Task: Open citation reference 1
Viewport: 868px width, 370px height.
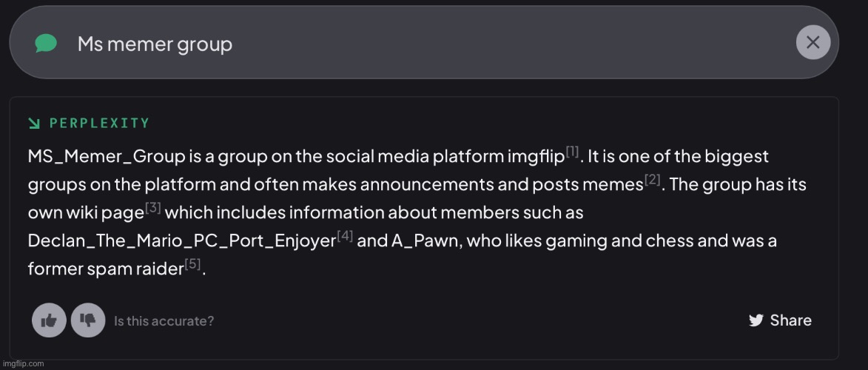Action: point(572,152)
